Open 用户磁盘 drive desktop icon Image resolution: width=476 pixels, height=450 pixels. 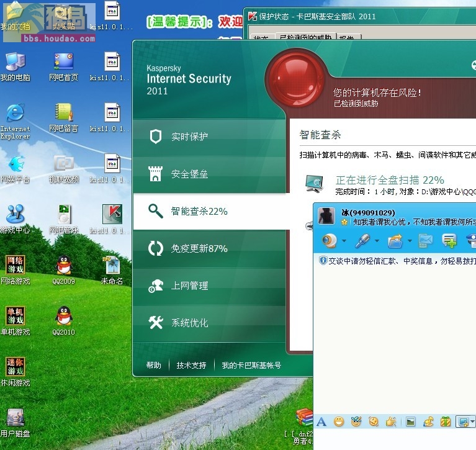point(15,423)
